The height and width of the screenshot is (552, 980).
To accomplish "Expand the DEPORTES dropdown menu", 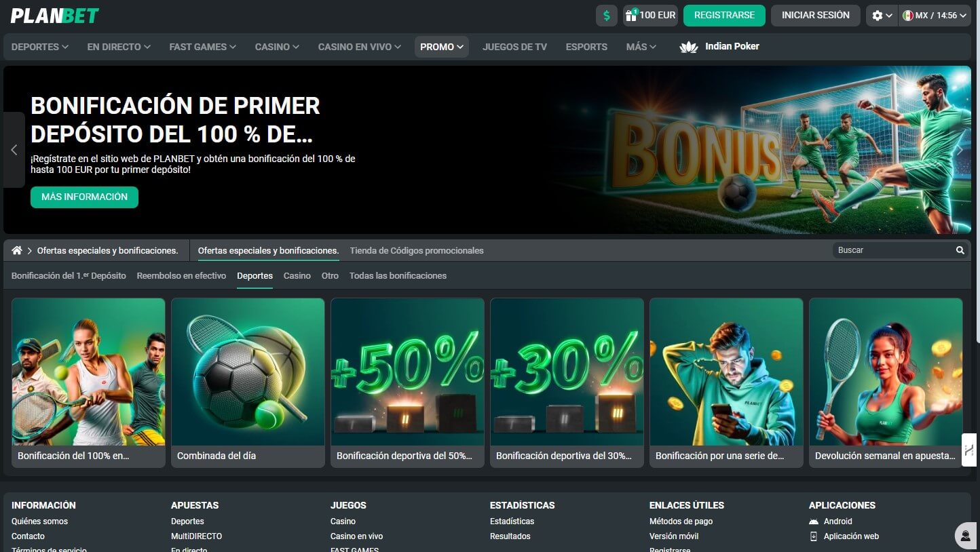I will click(x=40, y=47).
